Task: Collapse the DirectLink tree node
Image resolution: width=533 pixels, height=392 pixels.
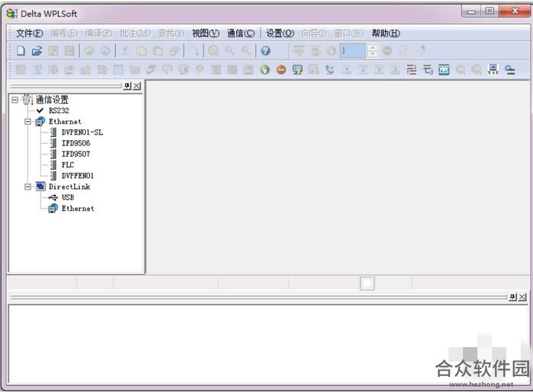Action: coord(27,186)
